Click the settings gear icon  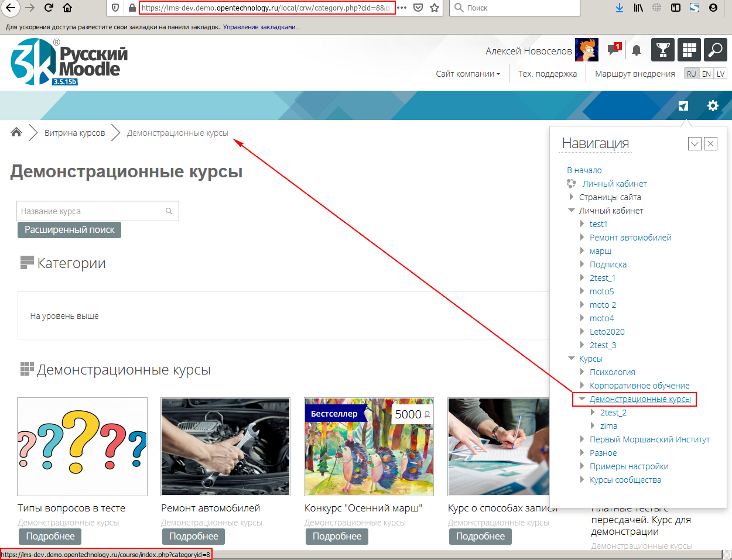pyautogui.click(x=713, y=106)
